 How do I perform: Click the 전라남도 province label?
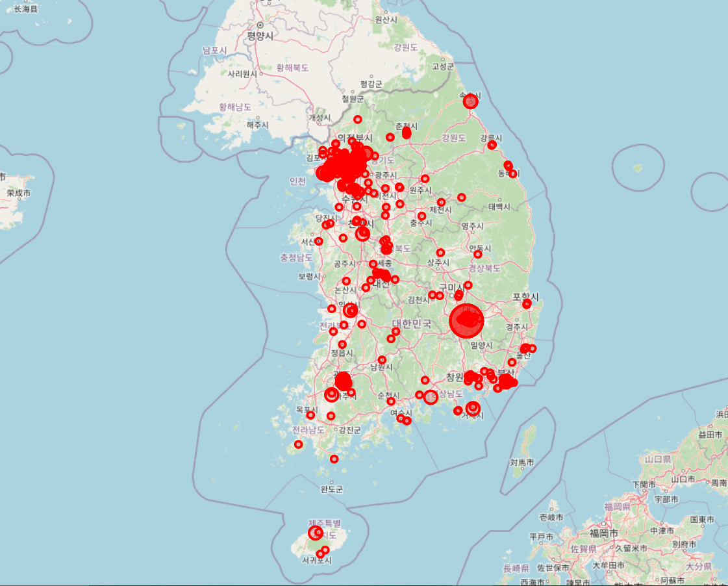308,430
